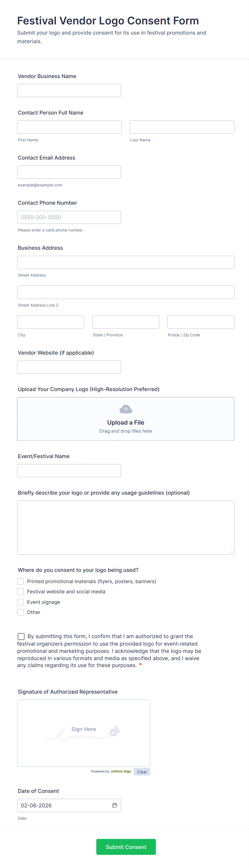Select the Postal / Zip Code field

pyautogui.click(x=201, y=322)
